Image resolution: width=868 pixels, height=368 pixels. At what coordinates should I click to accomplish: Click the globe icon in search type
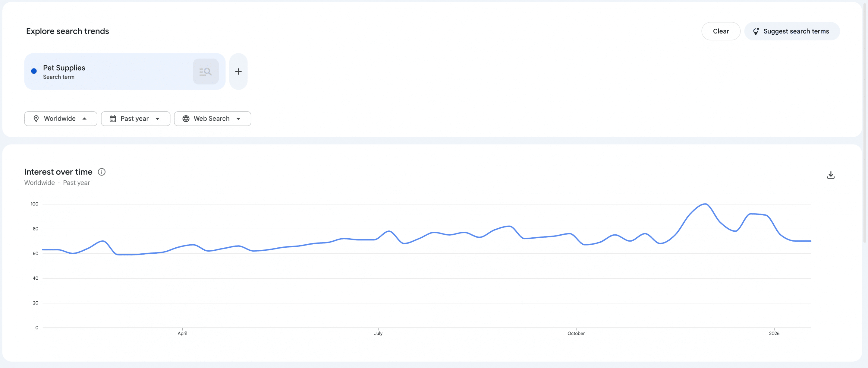pos(186,119)
